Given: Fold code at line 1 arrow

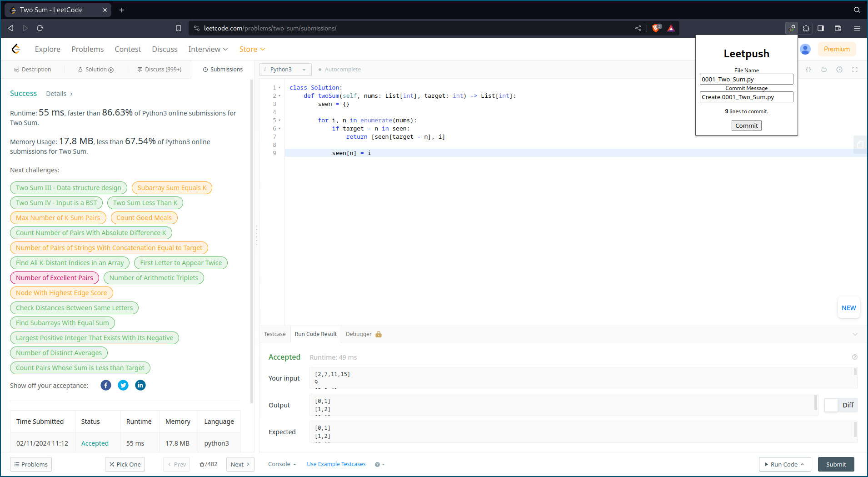Looking at the screenshot, I should pyautogui.click(x=279, y=88).
